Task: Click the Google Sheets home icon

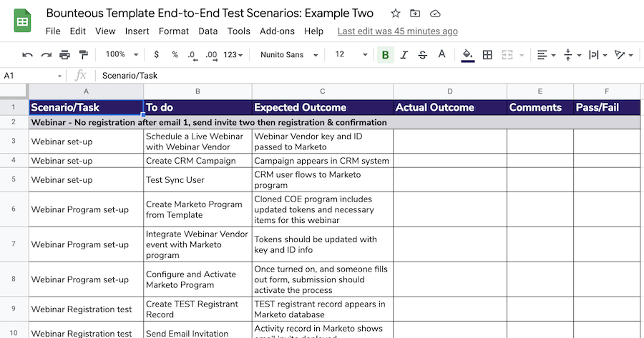Action: pos(22,21)
